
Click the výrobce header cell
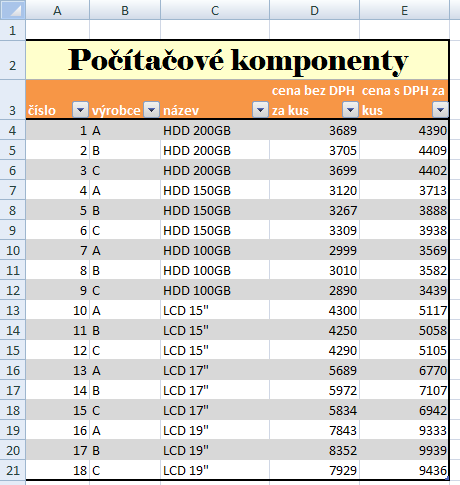click(x=125, y=100)
